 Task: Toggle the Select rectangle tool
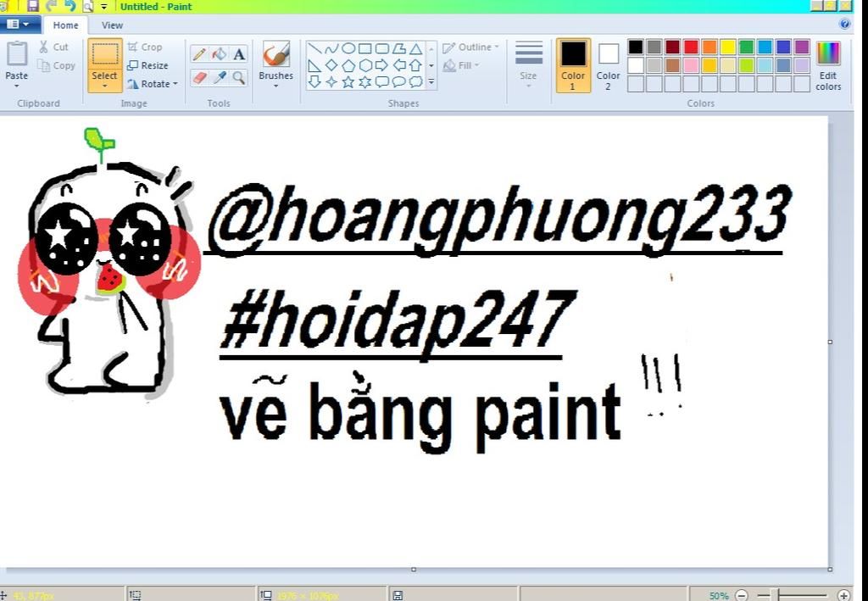104,54
